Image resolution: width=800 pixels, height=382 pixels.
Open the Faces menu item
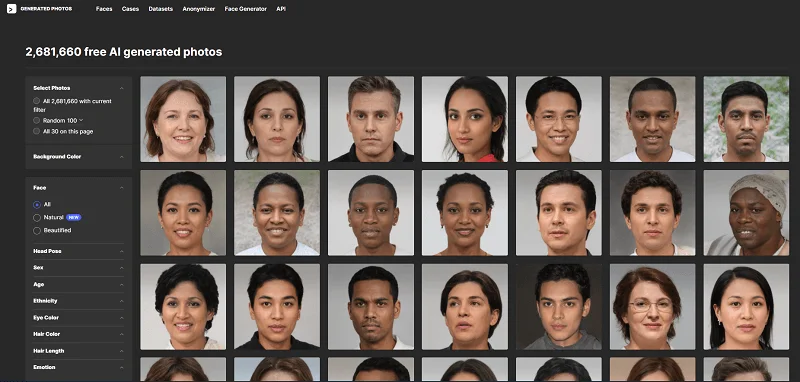click(x=104, y=9)
